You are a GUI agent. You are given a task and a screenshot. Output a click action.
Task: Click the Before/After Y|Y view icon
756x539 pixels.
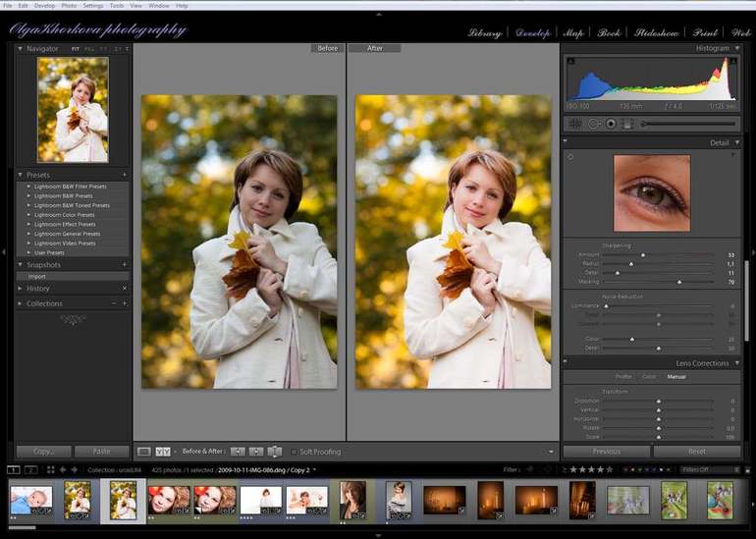(x=163, y=452)
